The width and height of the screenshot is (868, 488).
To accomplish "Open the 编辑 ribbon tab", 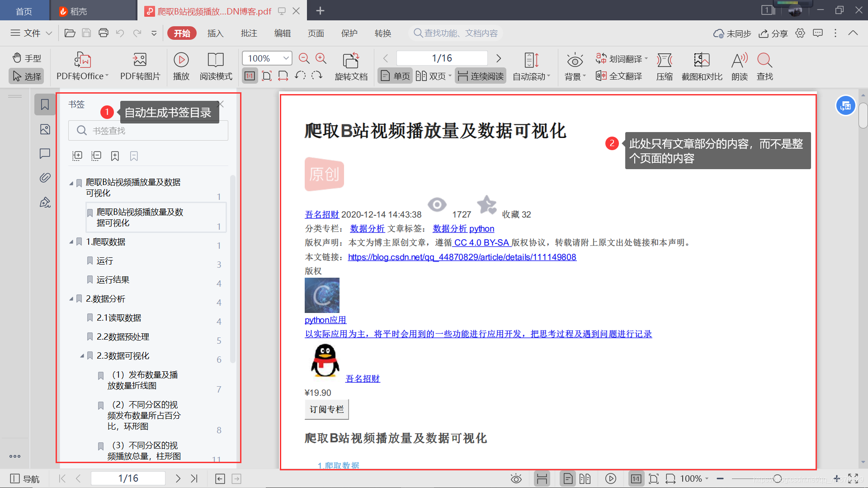I will coord(282,33).
